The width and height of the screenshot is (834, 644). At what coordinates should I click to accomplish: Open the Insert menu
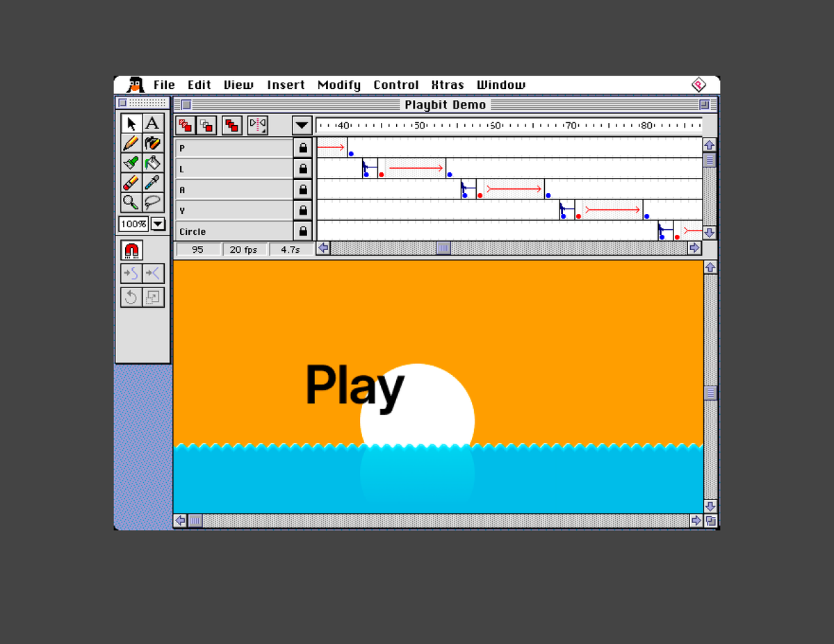(x=286, y=85)
